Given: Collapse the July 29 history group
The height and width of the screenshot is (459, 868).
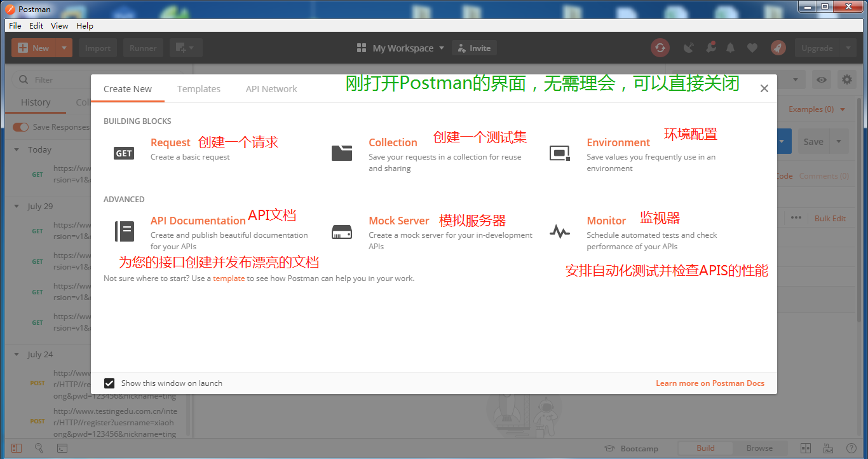Looking at the screenshot, I should coord(17,207).
